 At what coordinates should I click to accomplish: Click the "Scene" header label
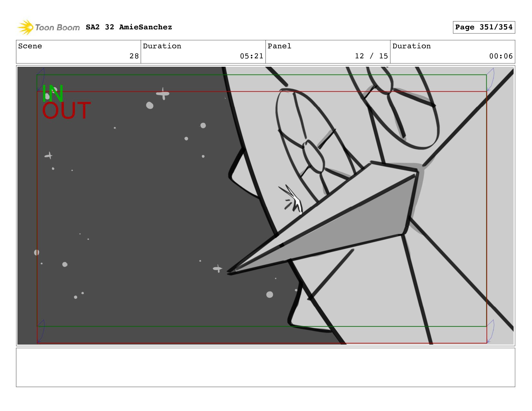coord(30,46)
